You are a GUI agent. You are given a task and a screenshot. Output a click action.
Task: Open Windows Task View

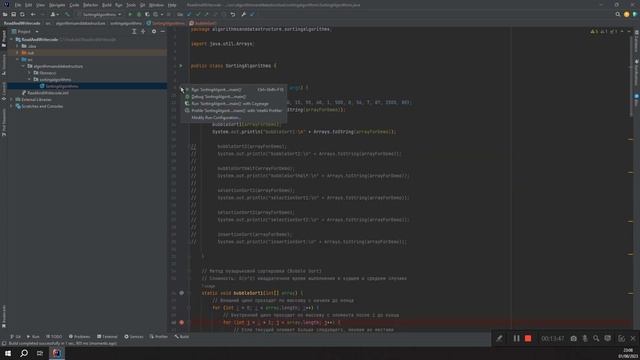(x=40, y=353)
